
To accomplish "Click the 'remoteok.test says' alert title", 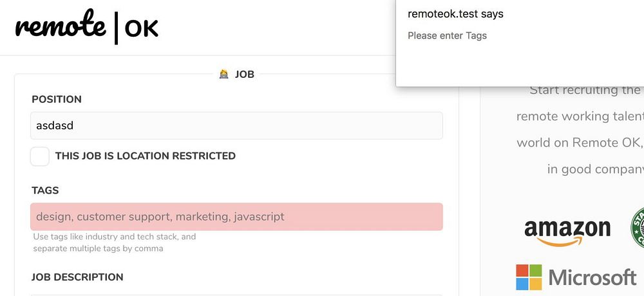I will click(x=455, y=14).
